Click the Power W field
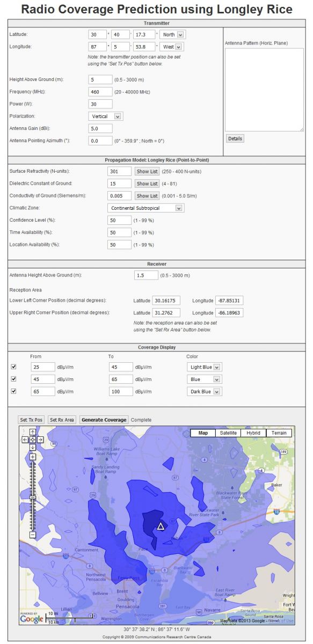Screen dimensions: 313x644 click(100, 104)
